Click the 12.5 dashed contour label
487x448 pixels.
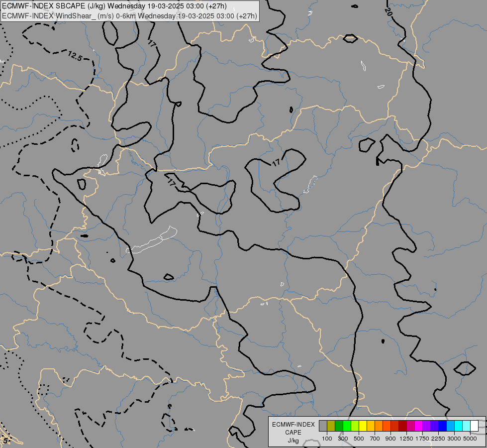(x=75, y=56)
